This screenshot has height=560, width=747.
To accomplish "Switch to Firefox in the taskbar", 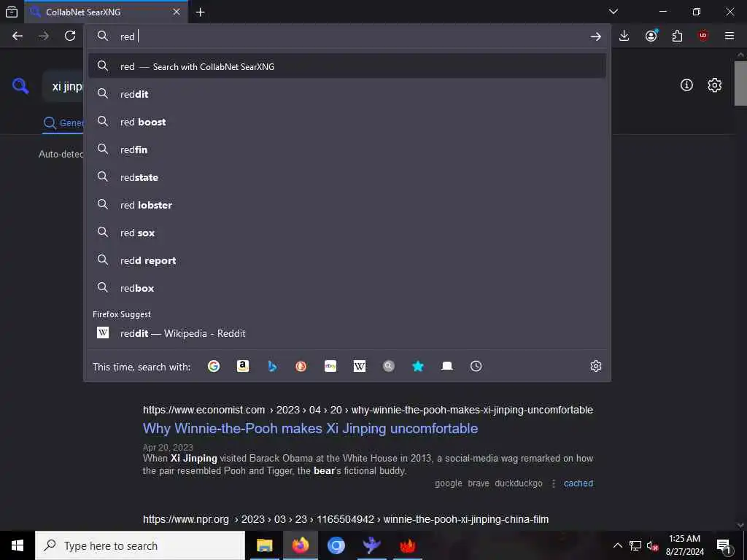I will pyautogui.click(x=301, y=545).
